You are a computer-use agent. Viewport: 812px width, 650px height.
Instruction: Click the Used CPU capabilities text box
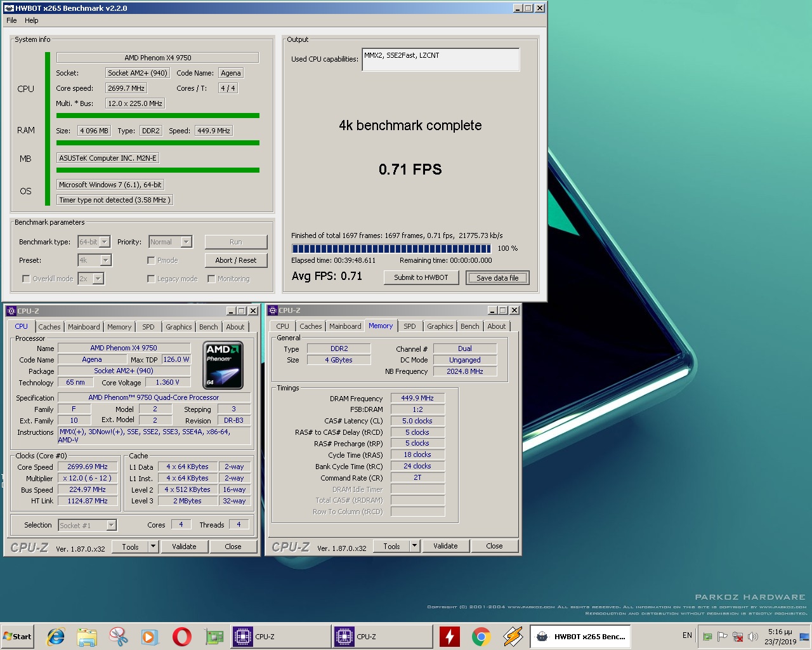click(441, 60)
